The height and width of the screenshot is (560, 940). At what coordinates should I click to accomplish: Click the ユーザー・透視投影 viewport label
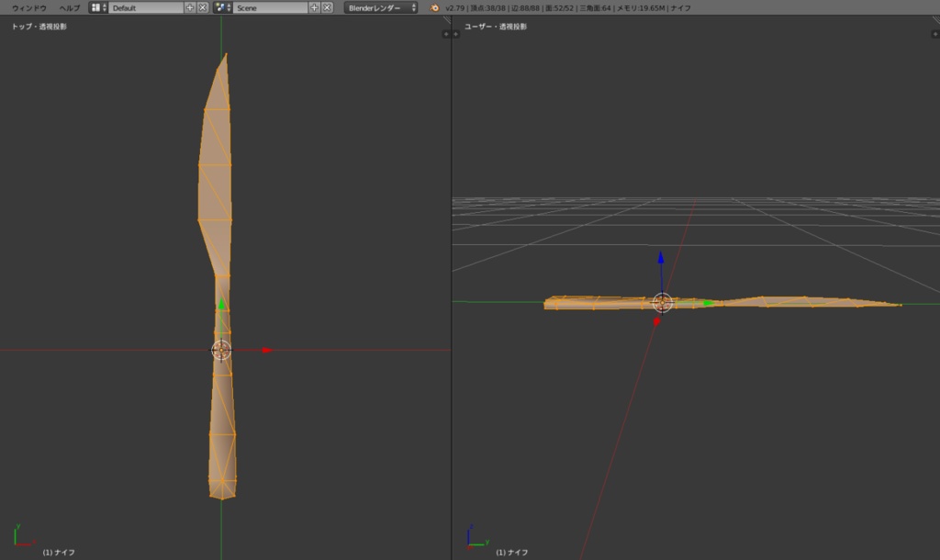pyautogui.click(x=496, y=27)
